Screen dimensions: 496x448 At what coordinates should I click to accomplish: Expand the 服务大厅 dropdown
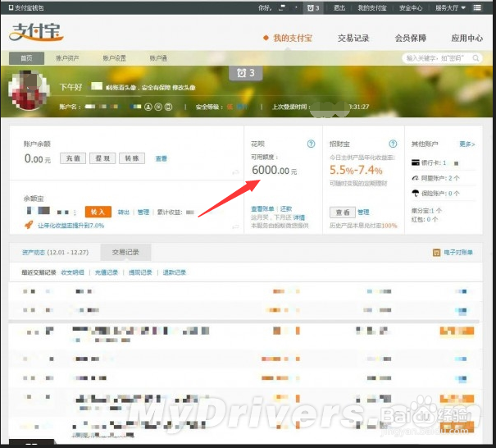point(450,8)
